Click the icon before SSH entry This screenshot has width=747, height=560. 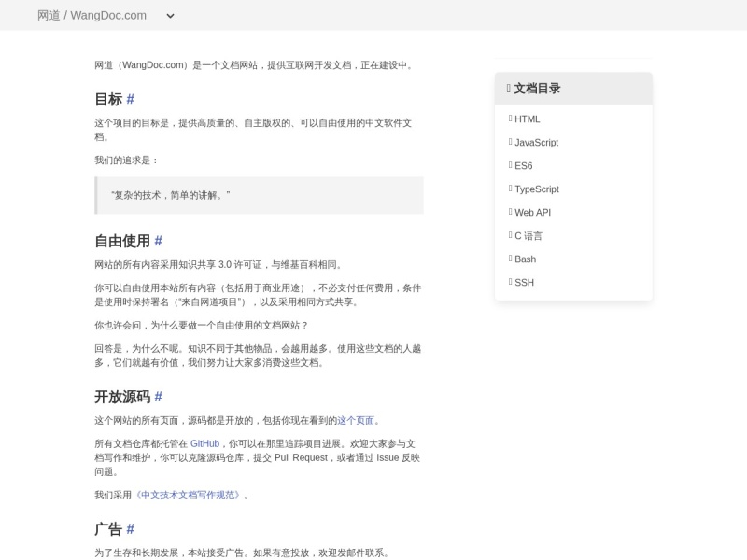click(x=510, y=282)
